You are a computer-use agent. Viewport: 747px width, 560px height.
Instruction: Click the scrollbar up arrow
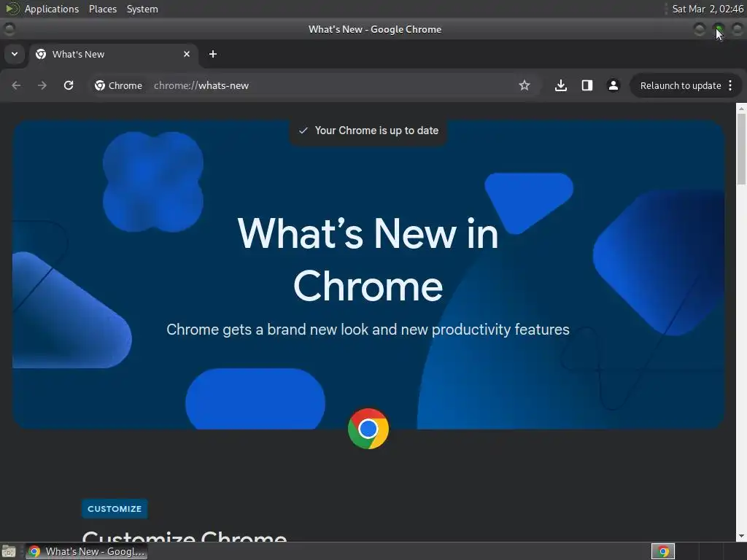[741, 108]
